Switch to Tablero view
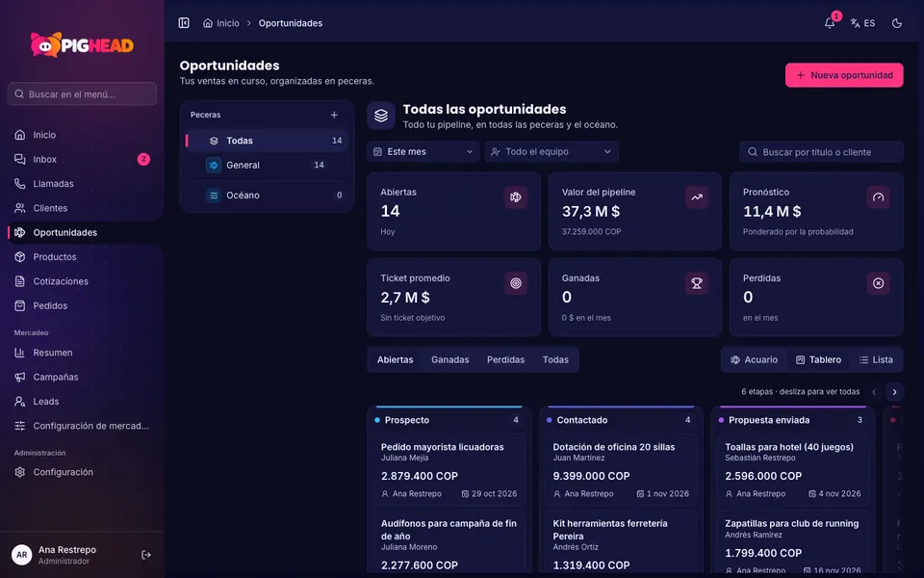Viewport: 924px width, 578px height. [x=818, y=359]
